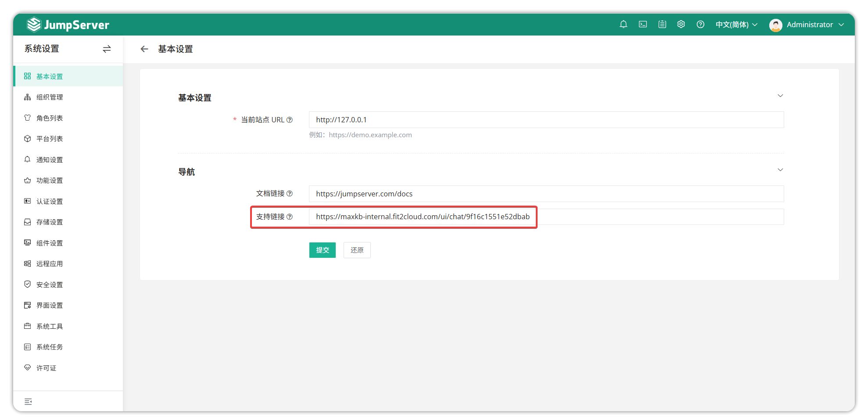868x420 pixels.
Task: Open 许可证 in the sidebar menu
Action: pos(68,368)
